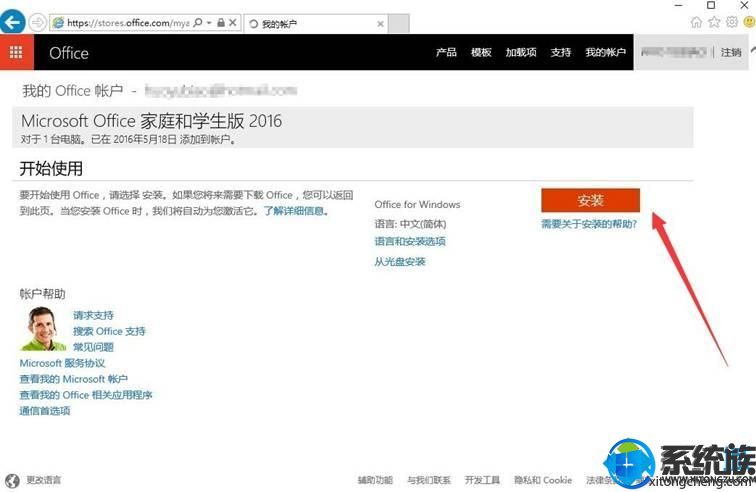Click the browser Home icon
Screen dimensions: 756x492
tap(696, 22)
